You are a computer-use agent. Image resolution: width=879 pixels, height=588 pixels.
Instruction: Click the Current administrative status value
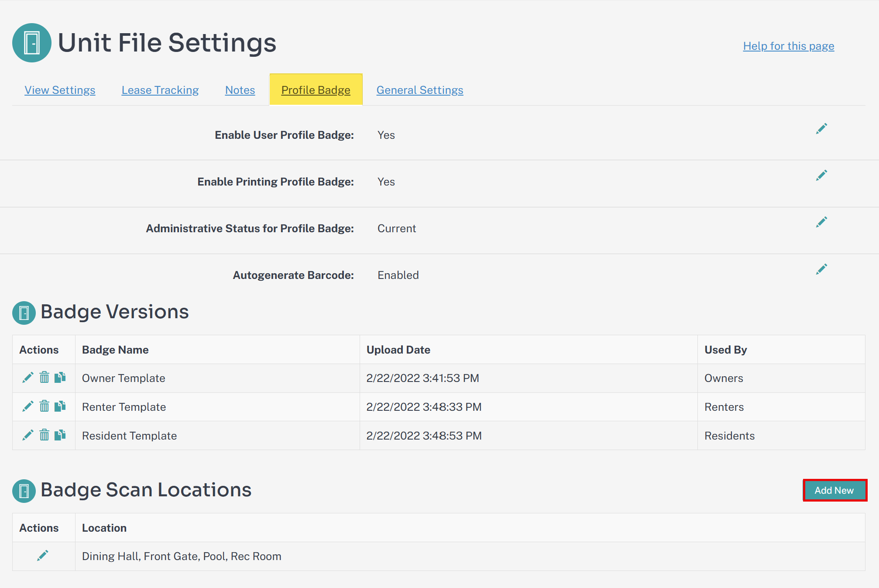pyautogui.click(x=397, y=228)
